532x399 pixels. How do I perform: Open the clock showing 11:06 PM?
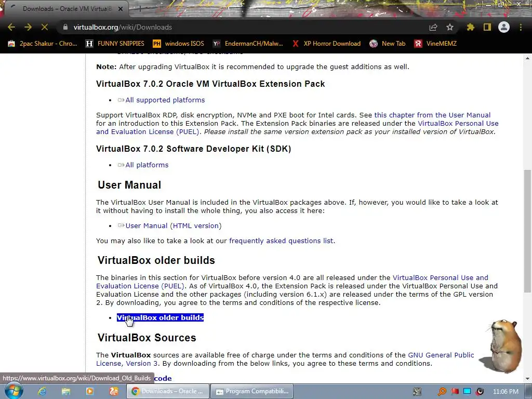[506, 392]
